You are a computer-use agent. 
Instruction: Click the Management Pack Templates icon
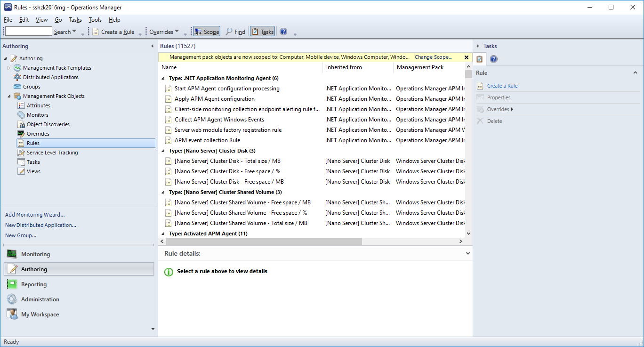pos(17,68)
